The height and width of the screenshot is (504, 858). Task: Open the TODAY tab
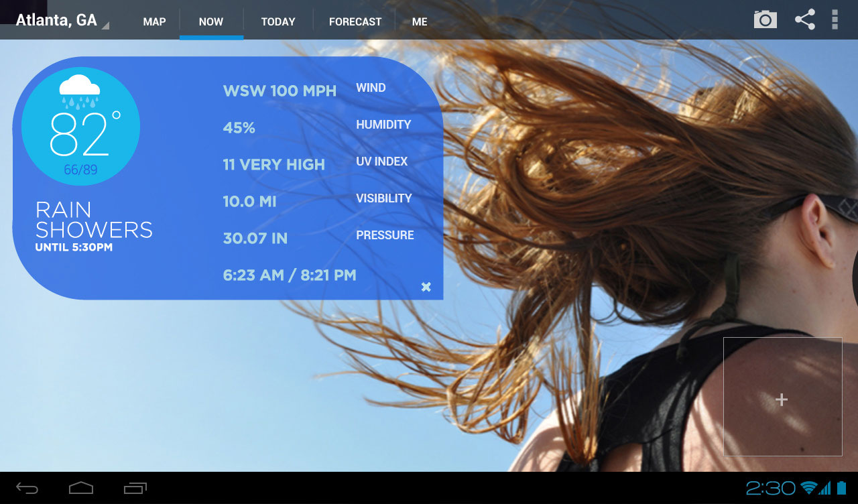pos(278,21)
